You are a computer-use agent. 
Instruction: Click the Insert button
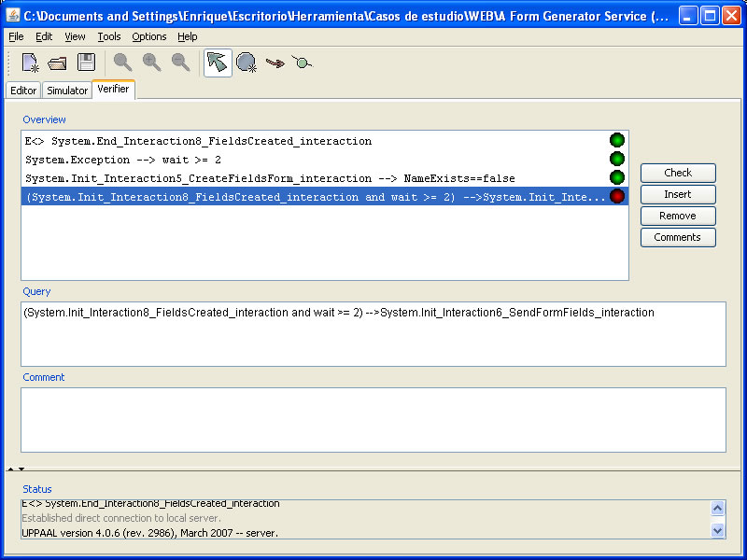coord(678,194)
